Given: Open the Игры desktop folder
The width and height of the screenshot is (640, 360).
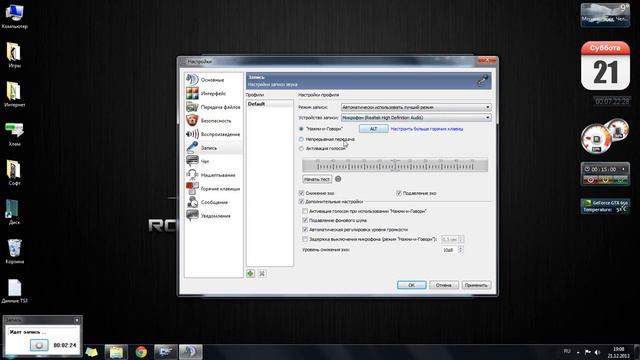Looking at the screenshot, I should 14,55.
